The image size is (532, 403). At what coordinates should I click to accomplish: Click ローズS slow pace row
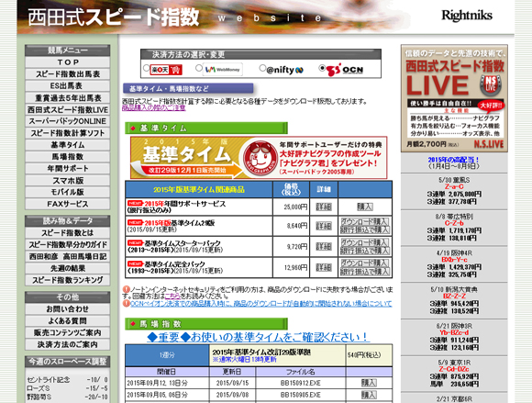pos(68,388)
